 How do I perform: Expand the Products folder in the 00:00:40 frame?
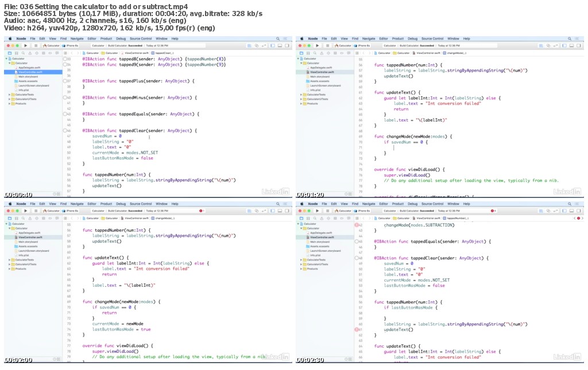click(9, 104)
